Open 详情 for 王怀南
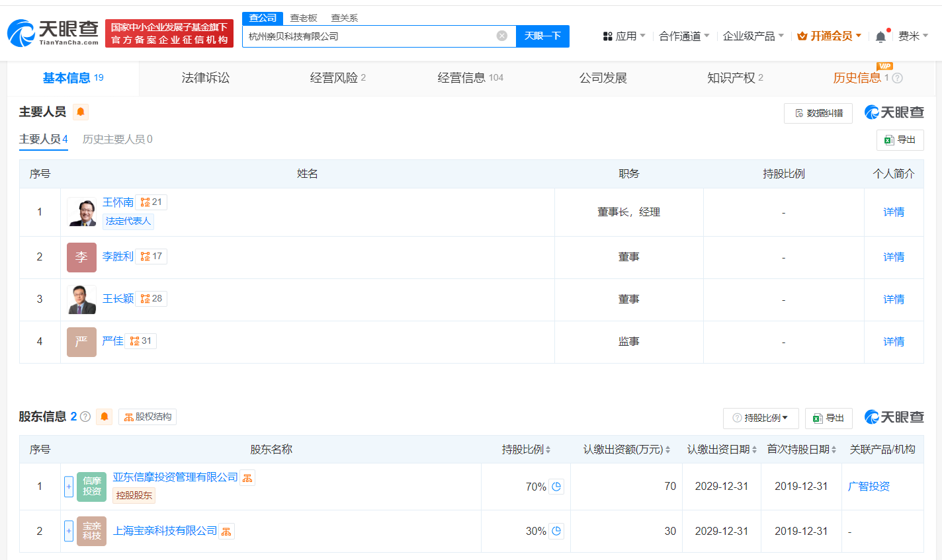The width and height of the screenshot is (942, 560). click(x=894, y=212)
